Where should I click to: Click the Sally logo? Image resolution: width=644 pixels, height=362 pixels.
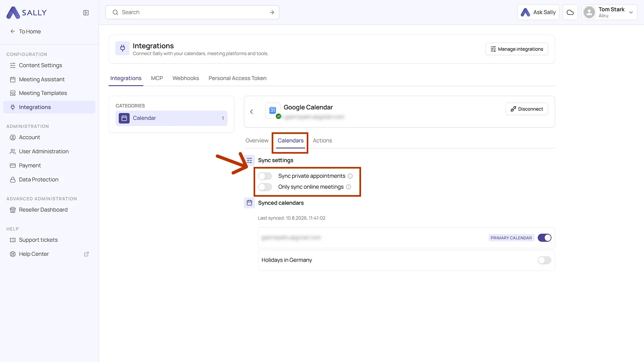tap(27, 12)
